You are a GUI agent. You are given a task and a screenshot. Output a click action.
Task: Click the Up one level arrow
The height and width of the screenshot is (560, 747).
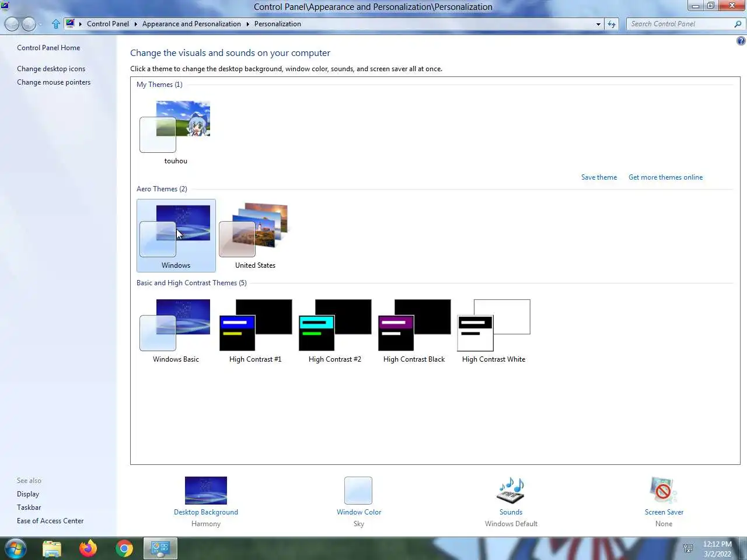[56, 24]
